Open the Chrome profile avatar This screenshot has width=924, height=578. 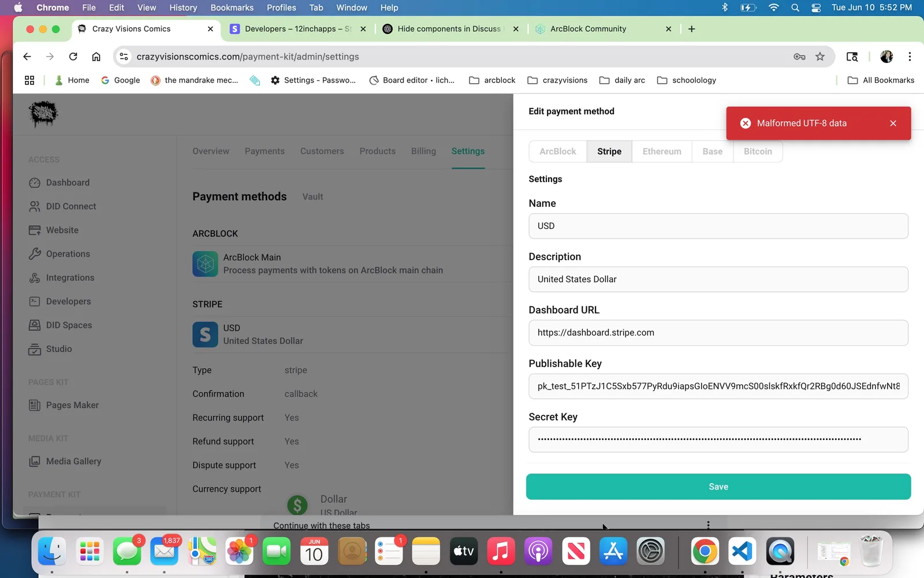click(886, 57)
